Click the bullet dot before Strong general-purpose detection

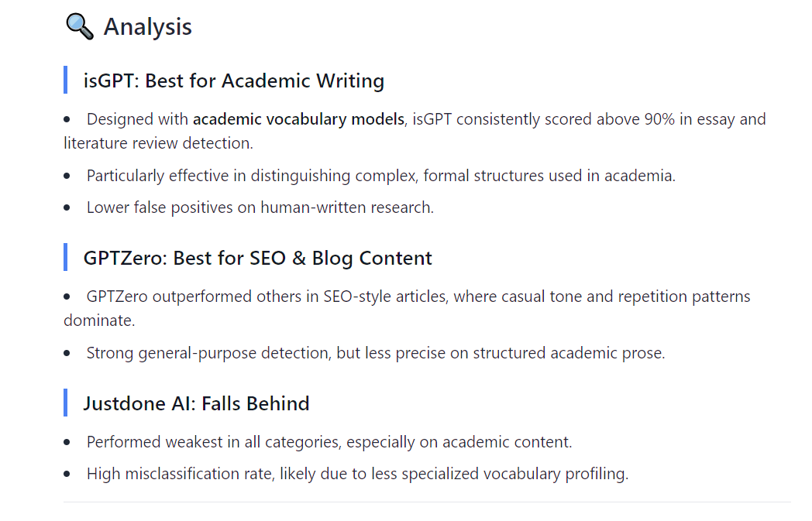point(68,353)
